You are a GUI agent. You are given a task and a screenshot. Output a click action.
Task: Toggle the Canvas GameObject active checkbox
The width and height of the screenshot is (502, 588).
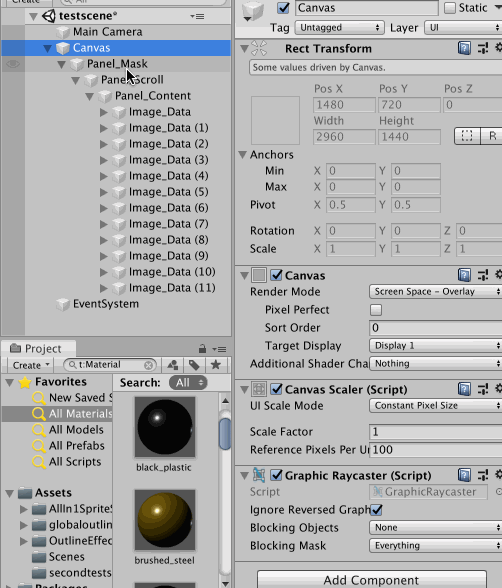click(283, 8)
